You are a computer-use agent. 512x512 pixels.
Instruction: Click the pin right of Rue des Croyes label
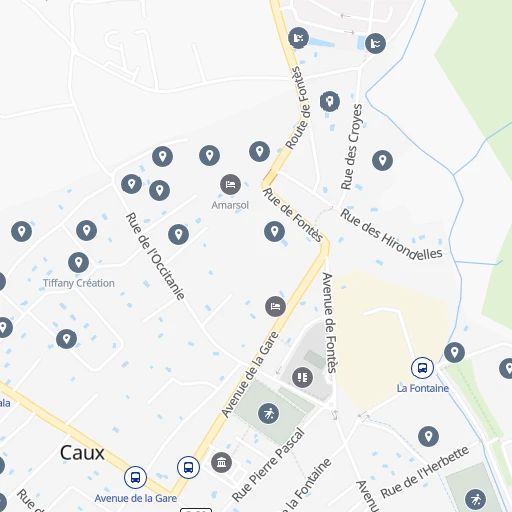(x=382, y=160)
